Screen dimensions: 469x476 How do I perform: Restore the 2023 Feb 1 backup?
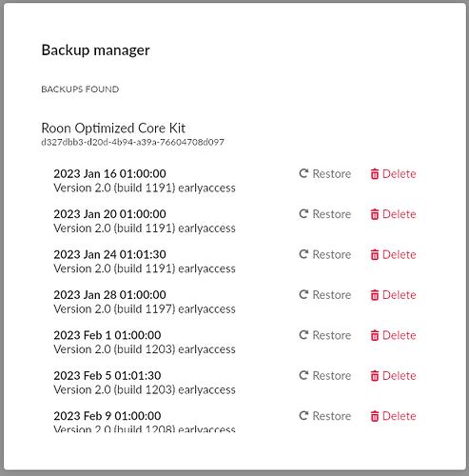325,335
